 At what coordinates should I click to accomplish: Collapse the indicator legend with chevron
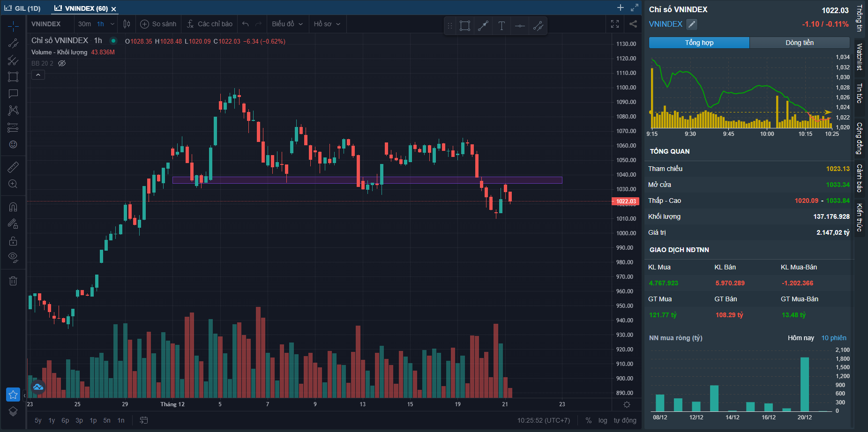point(38,75)
